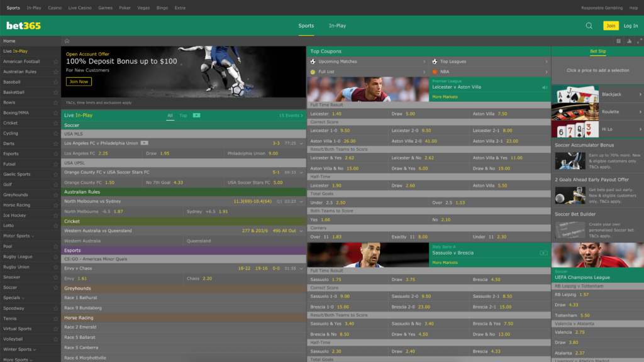The height and width of the screenshot is (362, 644).
Task: Open Bingo from the top menu
Action: [162, 8]
